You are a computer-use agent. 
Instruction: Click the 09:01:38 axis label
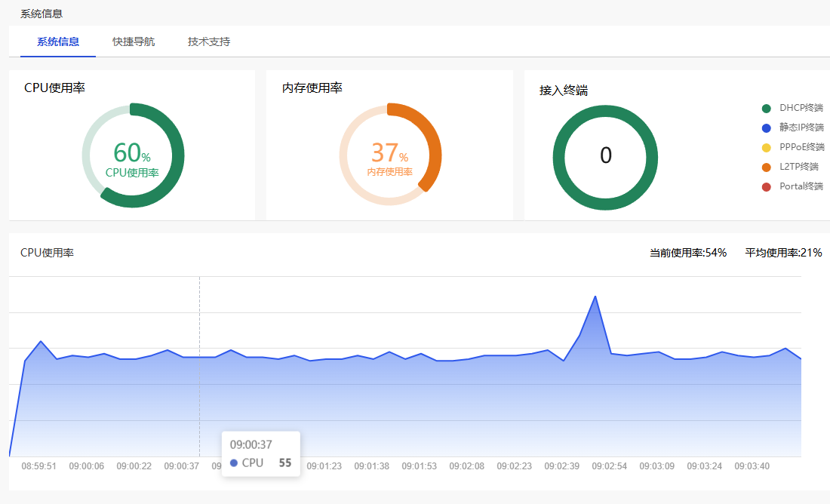371,466
